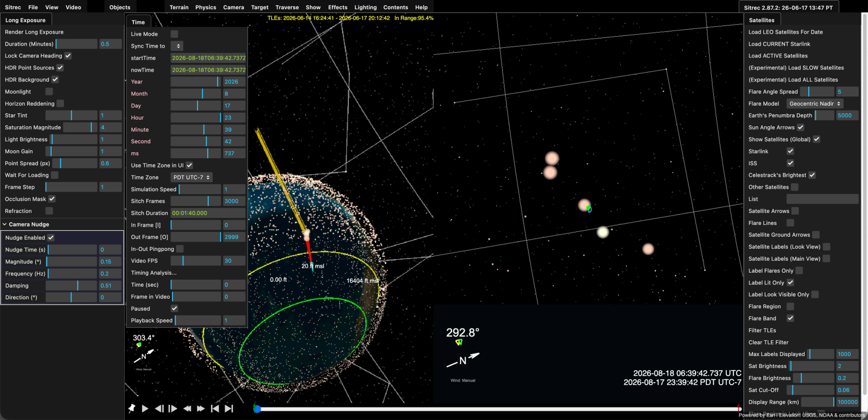
Task: Click Filter TLEs
Action: (762, 330)
